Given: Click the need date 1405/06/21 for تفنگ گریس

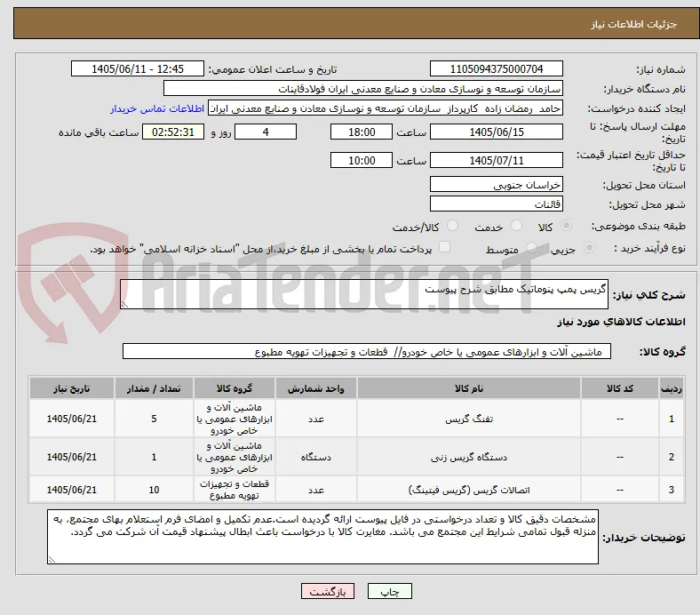Looking at the screenshot, I should [x=71, y=419].
